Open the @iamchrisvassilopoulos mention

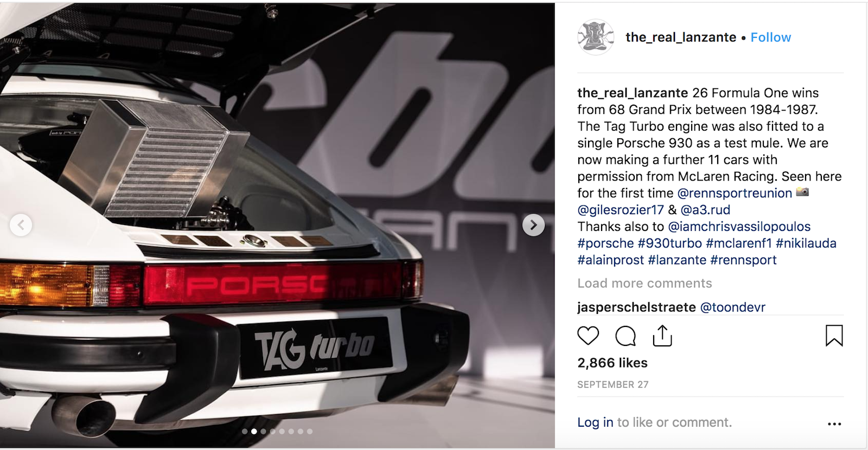(739, 227)
